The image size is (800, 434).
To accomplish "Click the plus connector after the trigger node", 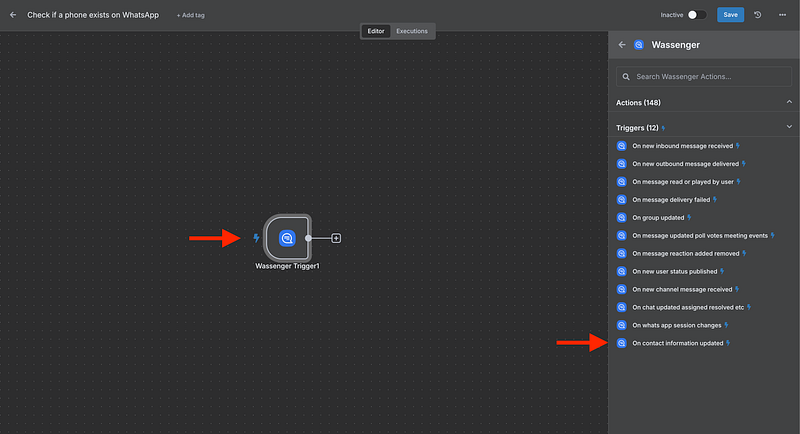I will coord(336,238).
